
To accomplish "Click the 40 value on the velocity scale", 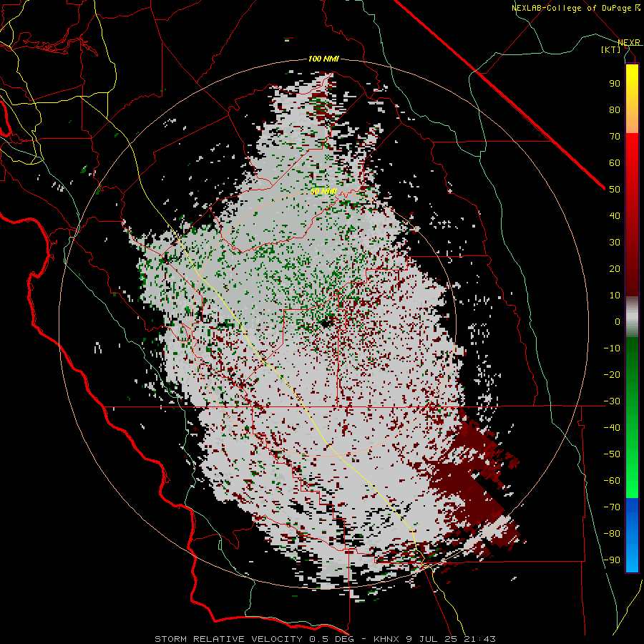I will [x=615, y=216].
